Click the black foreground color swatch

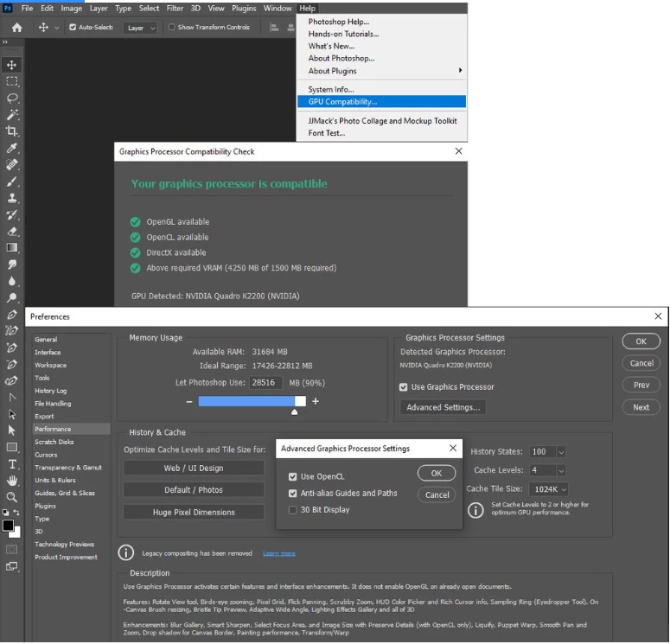point(8,526)
